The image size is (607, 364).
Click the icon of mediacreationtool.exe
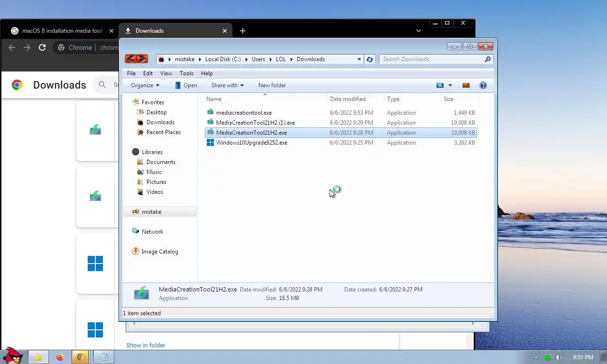[x=211, y=112]
